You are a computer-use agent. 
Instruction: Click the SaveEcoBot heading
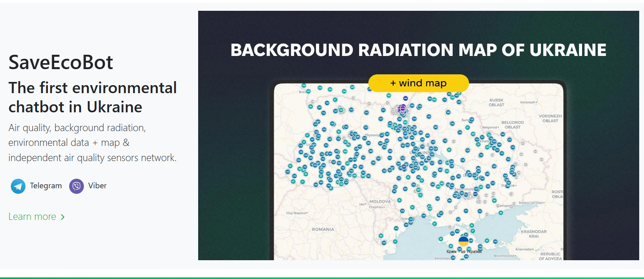tap(61, 62)
